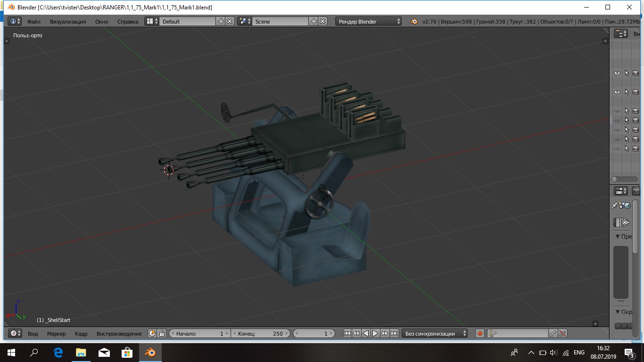Play the animation forward

coord(375,333)
